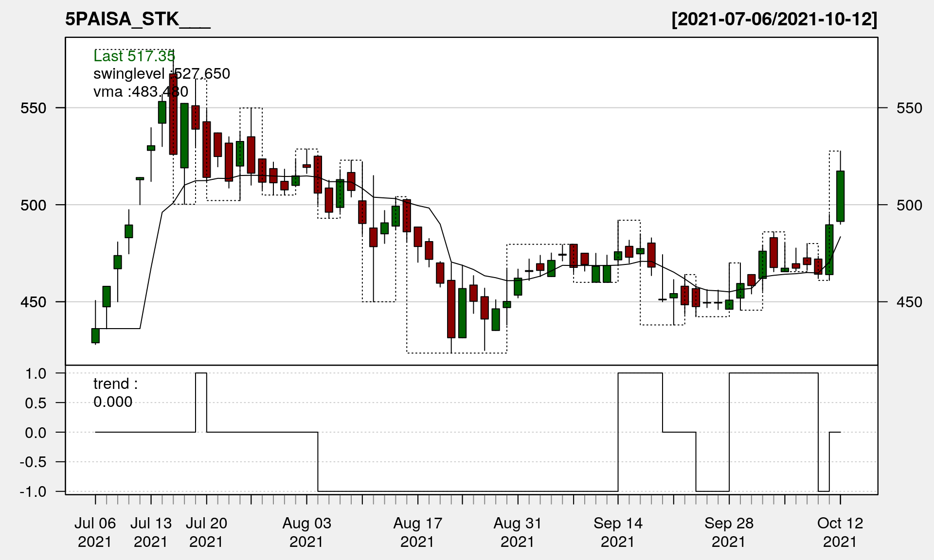The image size is (934, 560).
Task: Click the right axis 500 price label
Action: pos(909,205)
